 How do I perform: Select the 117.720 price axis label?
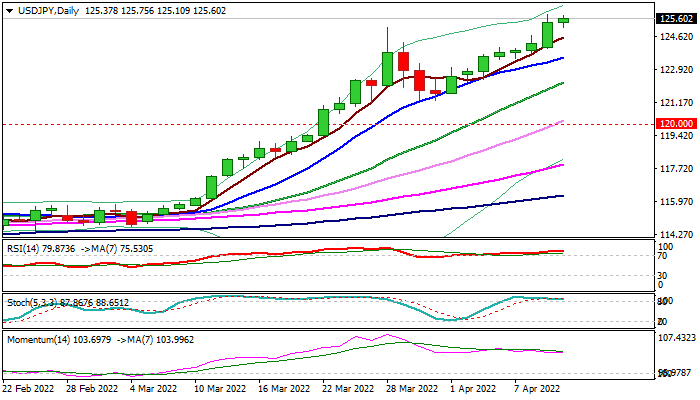tap(676, 169)
